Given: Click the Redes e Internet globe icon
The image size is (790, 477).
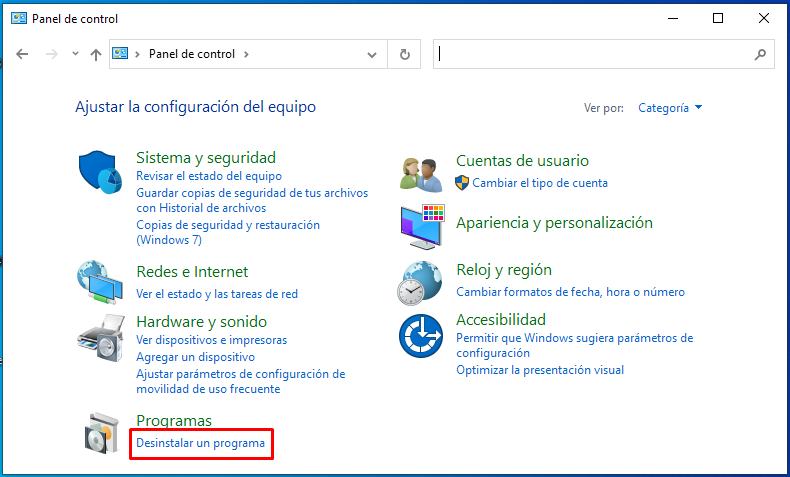Looking at the screenshot, I should 100,282.
